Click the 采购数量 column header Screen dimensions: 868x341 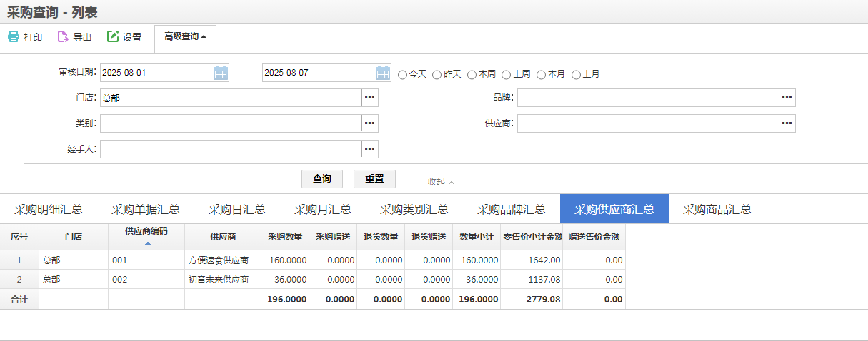point(285,237)
